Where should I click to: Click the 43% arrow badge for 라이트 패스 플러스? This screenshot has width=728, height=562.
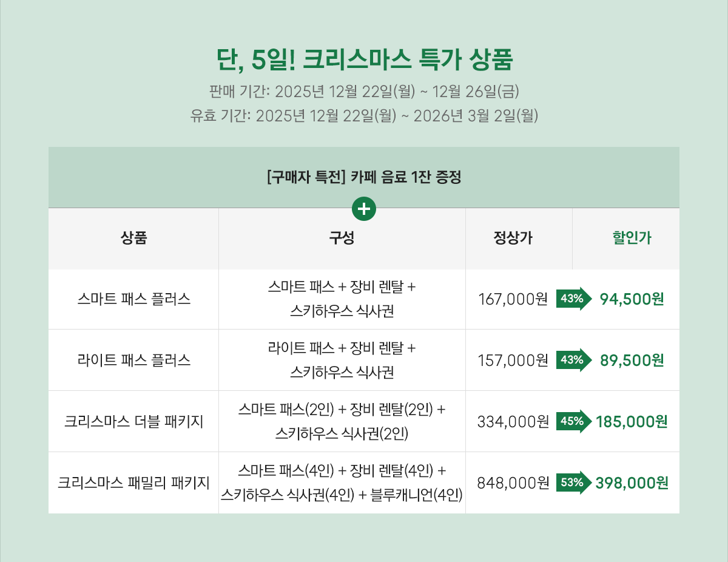pyautogui.click(x=573, y=361)
